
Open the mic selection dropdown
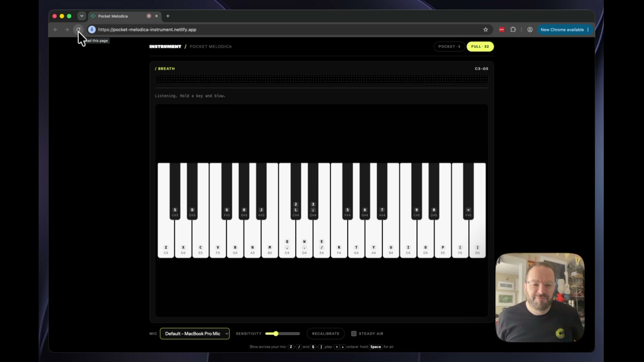195,333
